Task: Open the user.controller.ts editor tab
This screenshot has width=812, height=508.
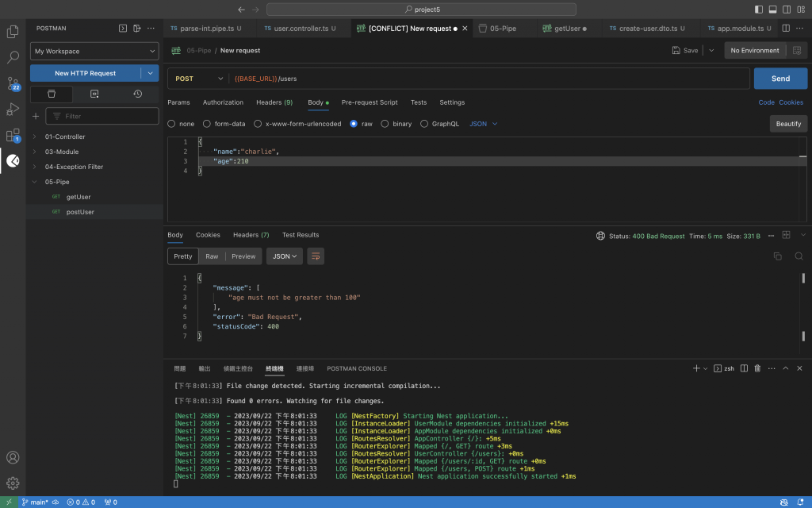Action: [300, 29]
